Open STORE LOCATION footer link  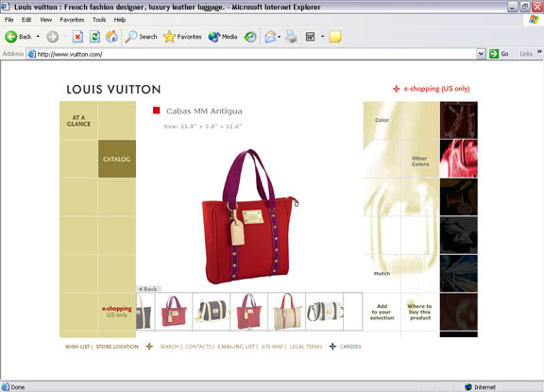coord(117,347)
